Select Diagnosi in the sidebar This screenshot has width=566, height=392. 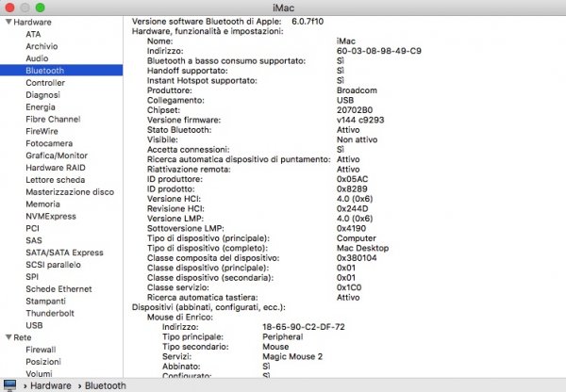[42, 95]
